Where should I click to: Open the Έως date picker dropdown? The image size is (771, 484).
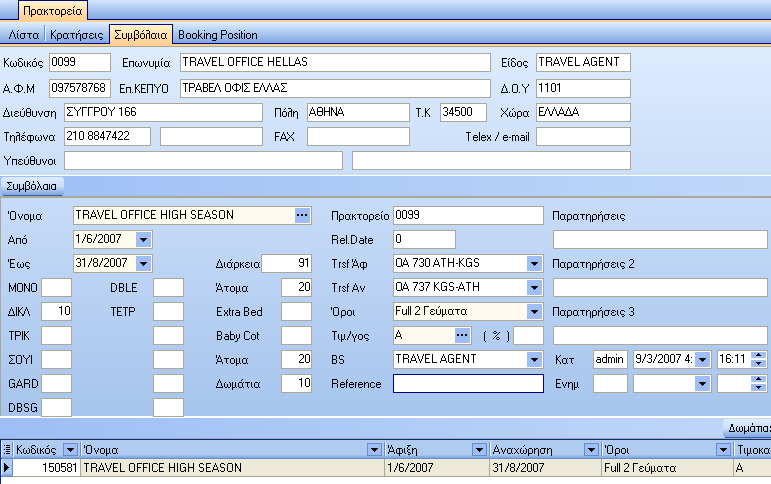click(143, 263)
